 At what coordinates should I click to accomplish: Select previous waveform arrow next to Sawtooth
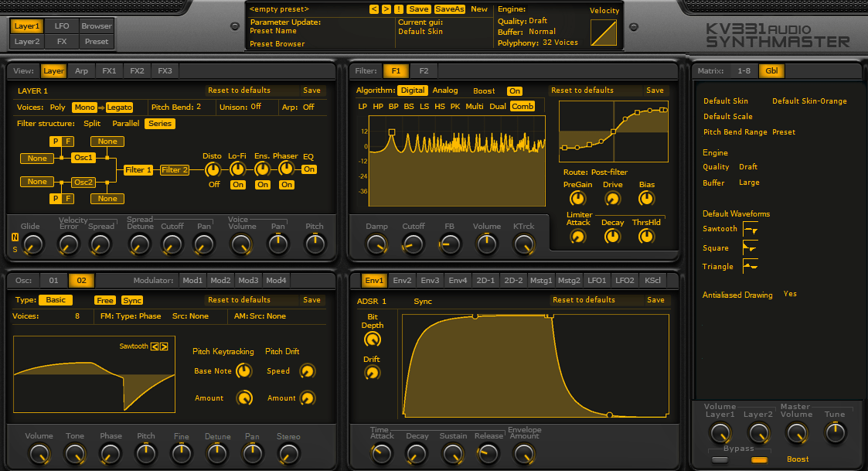[x=155, y=346]
